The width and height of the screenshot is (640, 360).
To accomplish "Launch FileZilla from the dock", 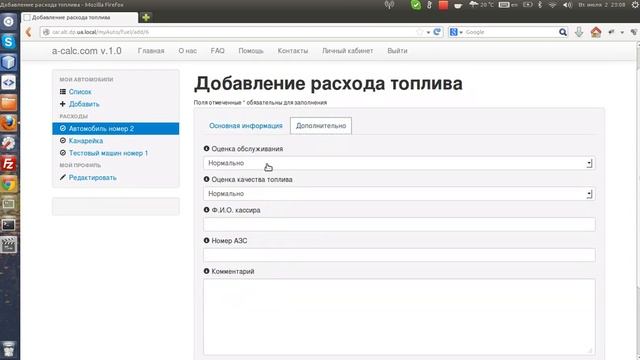I will coord(9,164).
